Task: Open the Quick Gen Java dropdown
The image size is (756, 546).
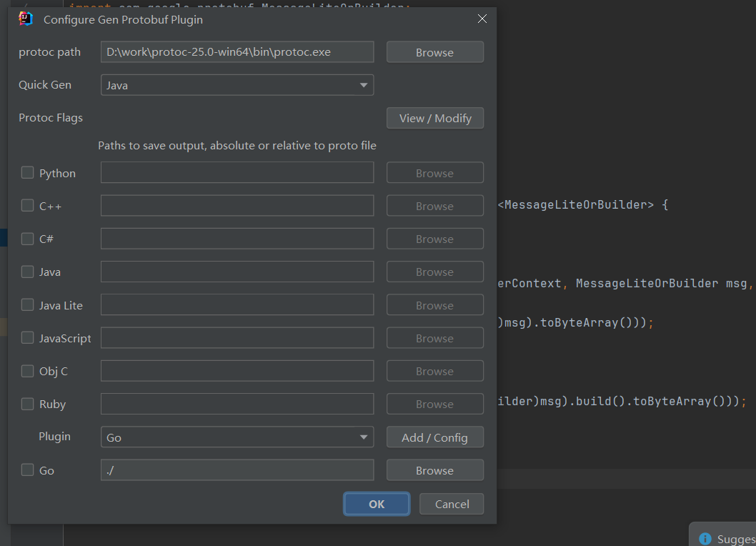Action: pos(237,85)
